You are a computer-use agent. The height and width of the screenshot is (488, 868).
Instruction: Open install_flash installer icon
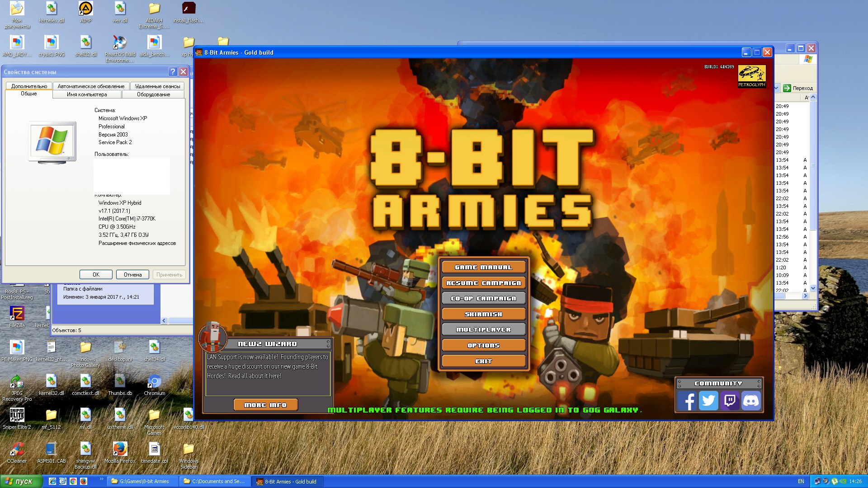point(189,12)
